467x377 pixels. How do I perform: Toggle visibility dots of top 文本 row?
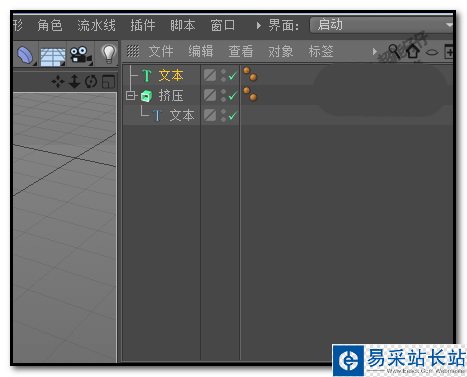tap(223, 76)
